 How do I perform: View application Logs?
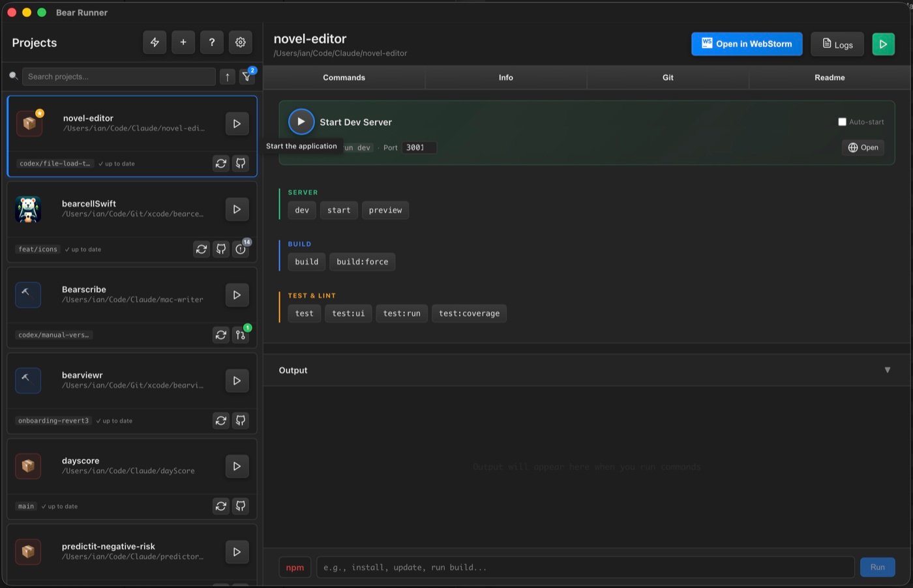[x=837, y=44]
